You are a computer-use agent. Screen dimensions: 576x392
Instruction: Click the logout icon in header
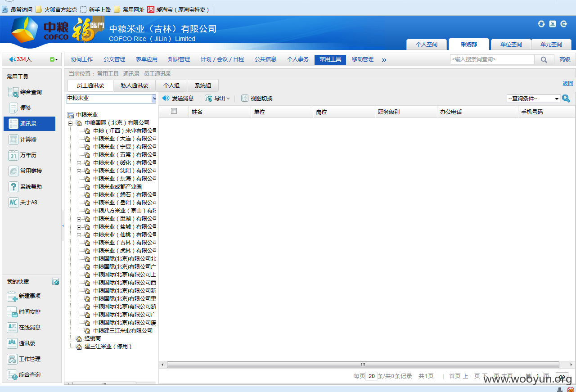564,24
